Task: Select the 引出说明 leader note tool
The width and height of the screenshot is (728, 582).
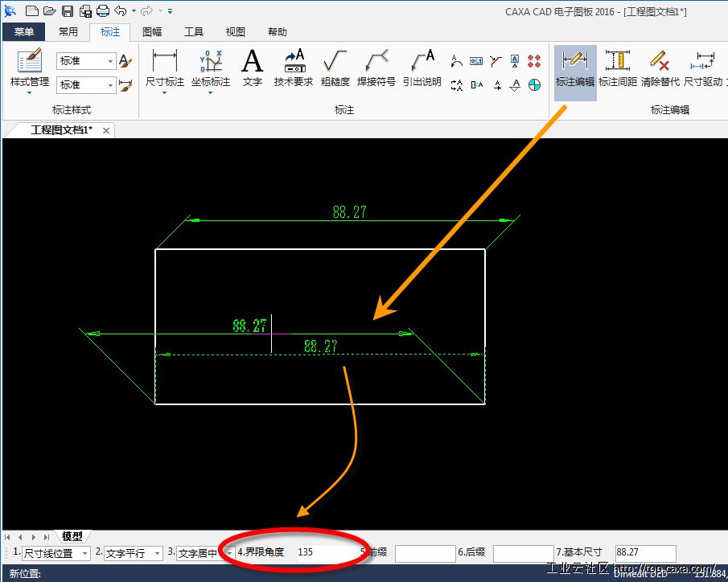Action: (422, 67)
